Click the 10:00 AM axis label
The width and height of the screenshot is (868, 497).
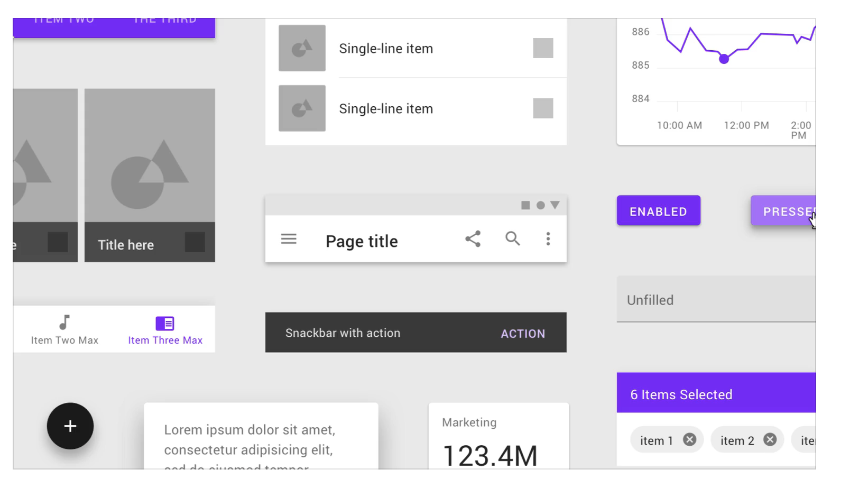(679, 125)
